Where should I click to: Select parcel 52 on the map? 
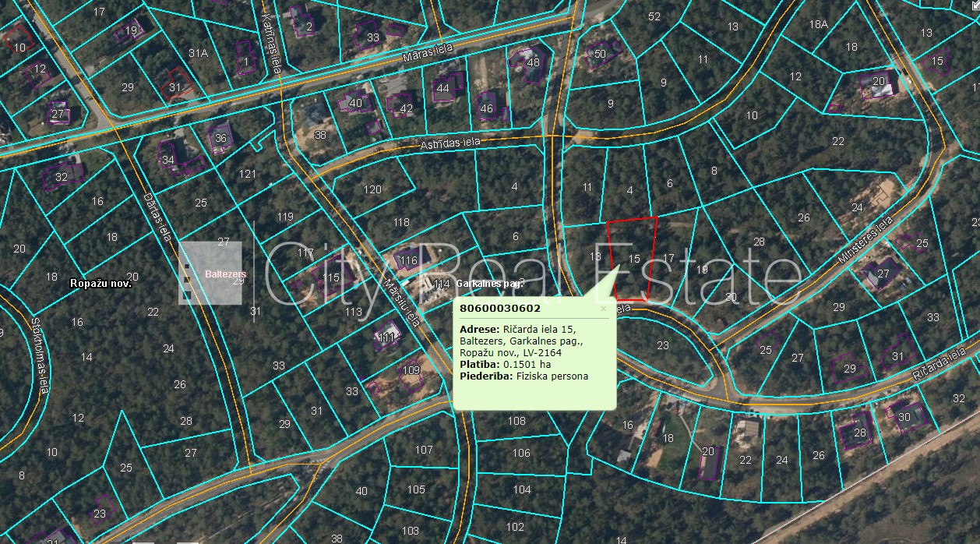(654, 16)
